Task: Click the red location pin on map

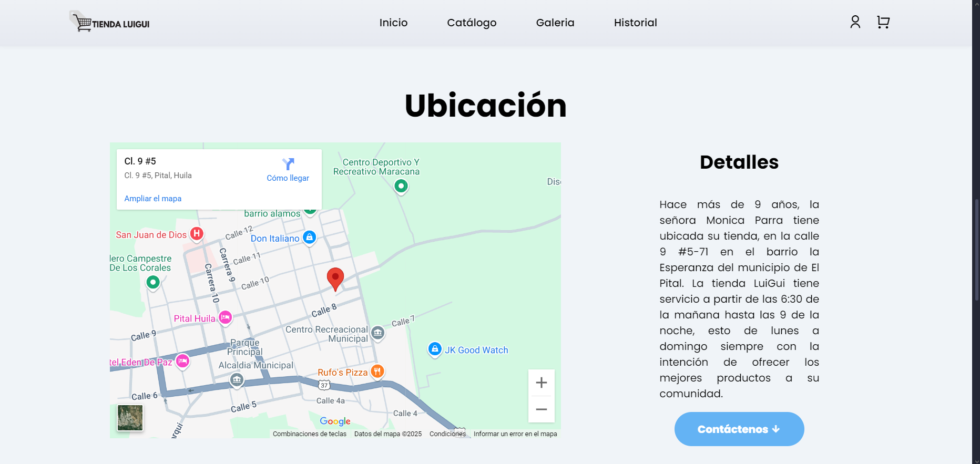Action: 335,278
